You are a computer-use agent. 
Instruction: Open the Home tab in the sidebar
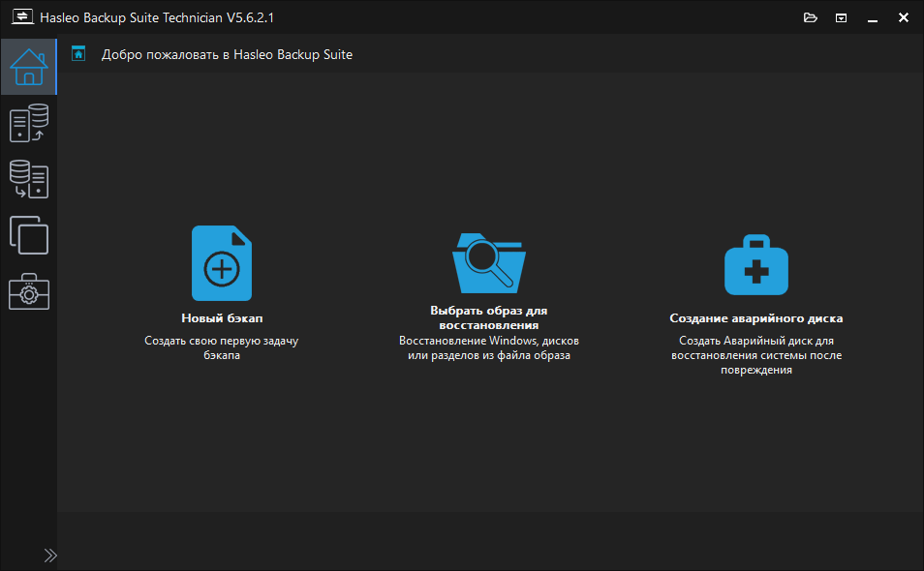[28, 67]
